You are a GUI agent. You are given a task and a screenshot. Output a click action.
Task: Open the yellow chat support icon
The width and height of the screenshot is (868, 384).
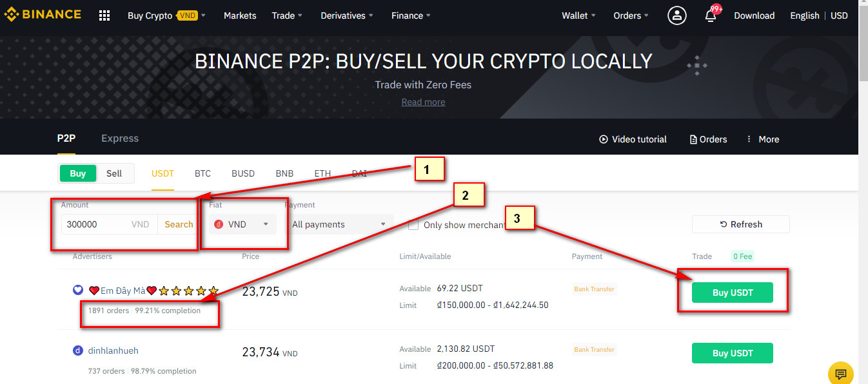pos(840,374)
